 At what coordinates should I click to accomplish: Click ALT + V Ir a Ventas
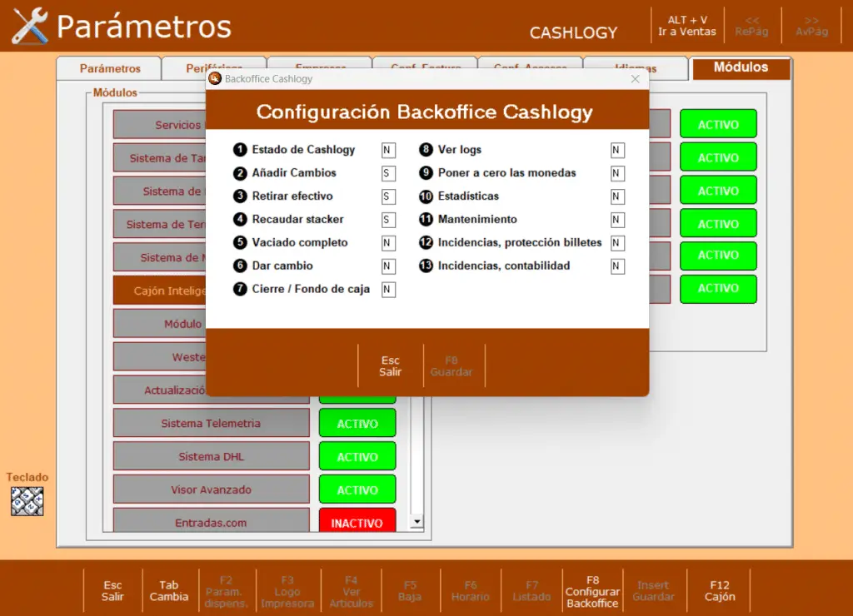687,26
